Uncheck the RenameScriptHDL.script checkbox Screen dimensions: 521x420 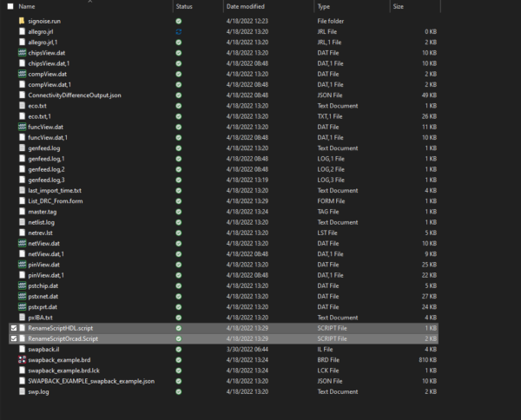click(12, 328)
